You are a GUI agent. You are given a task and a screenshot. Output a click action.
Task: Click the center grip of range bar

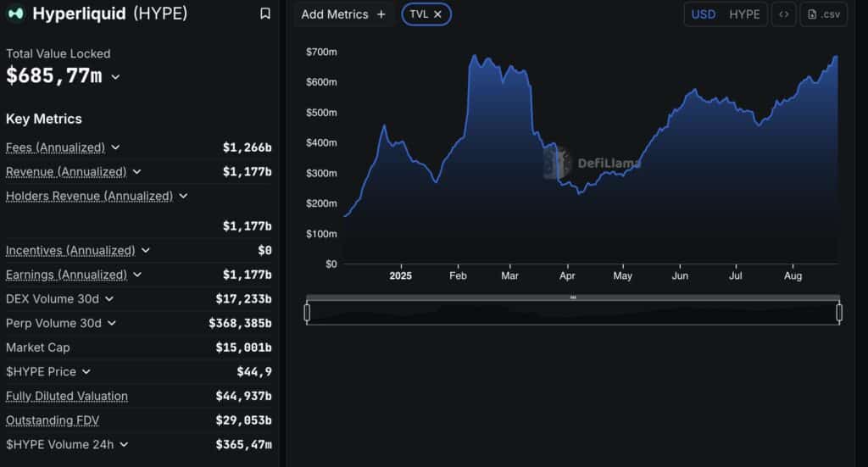[573, 297]
